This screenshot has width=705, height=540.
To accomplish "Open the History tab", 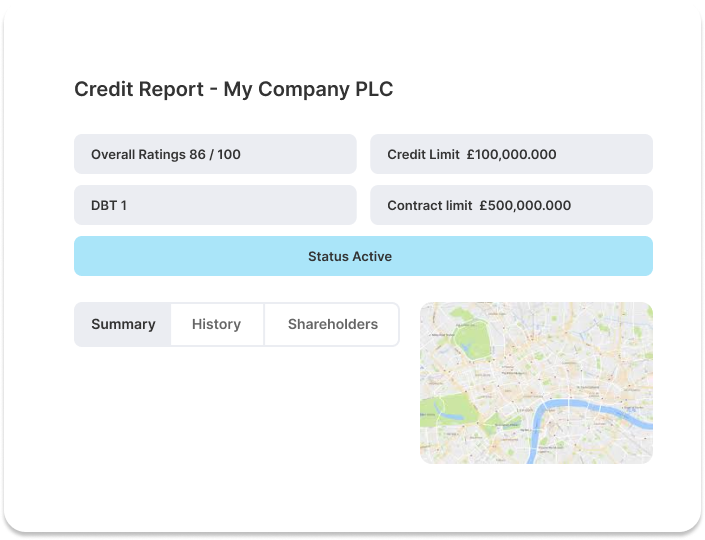I will click(x=216, y=324).
